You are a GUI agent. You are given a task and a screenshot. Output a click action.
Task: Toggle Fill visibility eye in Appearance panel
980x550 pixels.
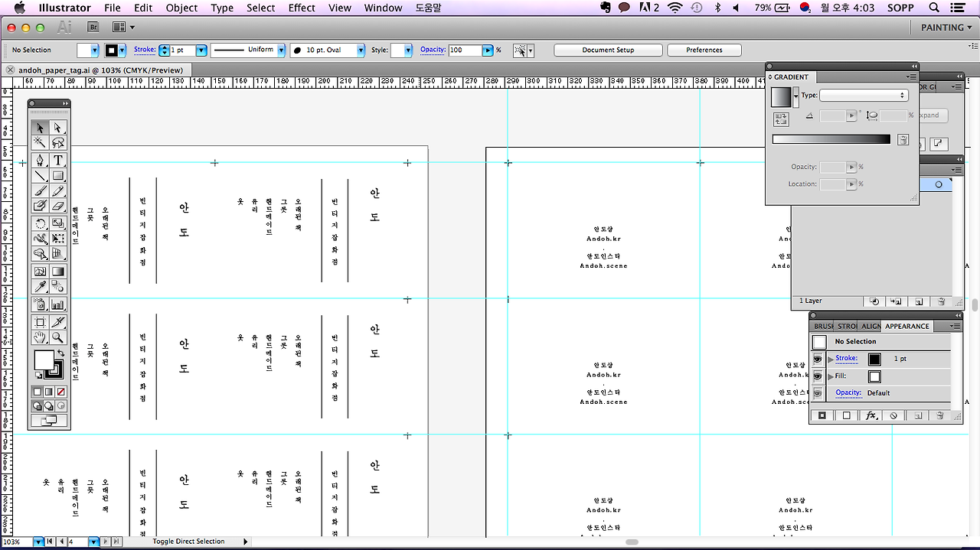click(x=818, y=376)
